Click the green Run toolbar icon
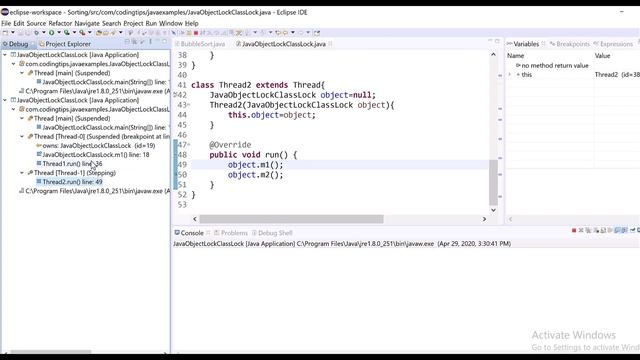Viewport: 640px width, 360px height. (x=51, y=33)
